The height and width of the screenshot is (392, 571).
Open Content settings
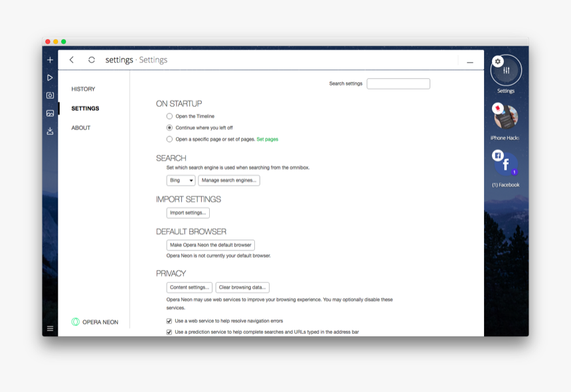click(189, 287)
